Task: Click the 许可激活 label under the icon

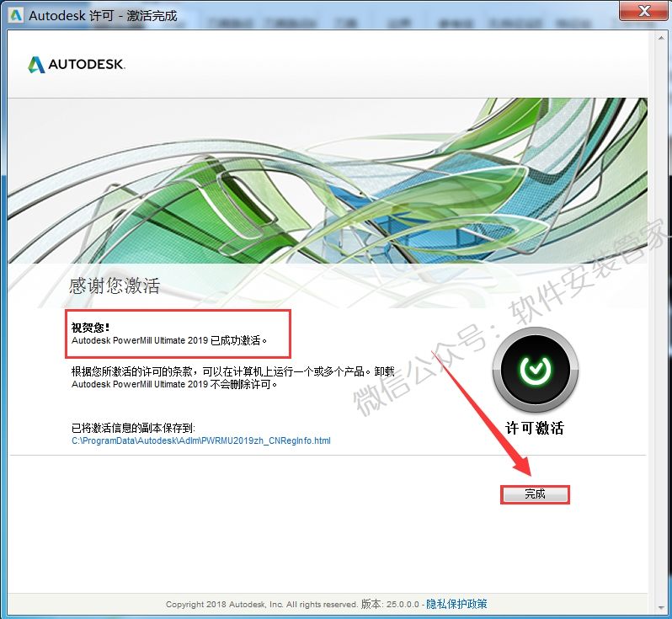Action: 534,428
